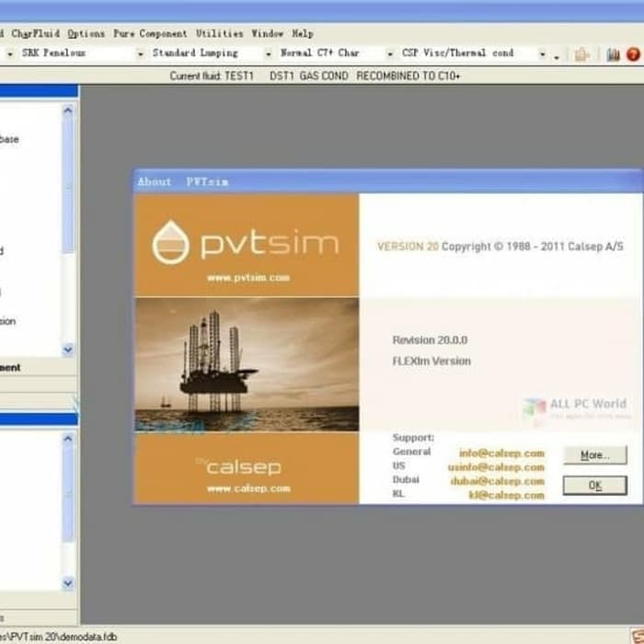The image size is (644, 644).
Task: Open the info@calsep.com support link
Action: pos(502,453)
